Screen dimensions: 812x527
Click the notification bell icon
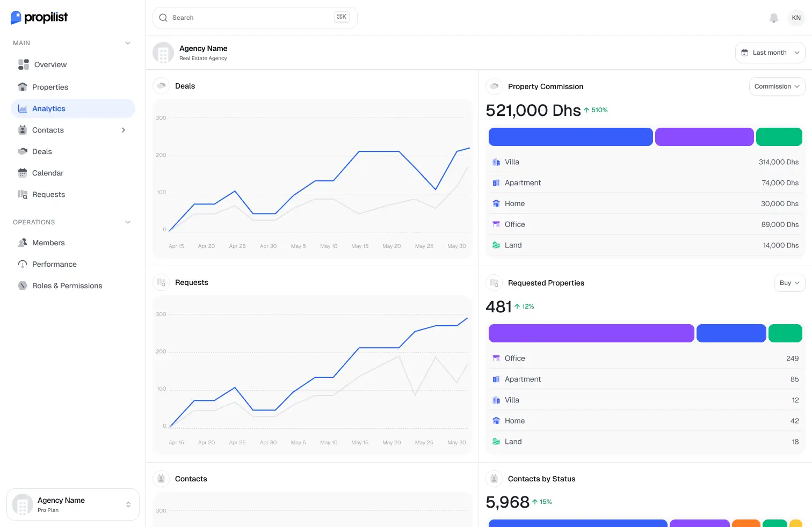pos(774,18)
